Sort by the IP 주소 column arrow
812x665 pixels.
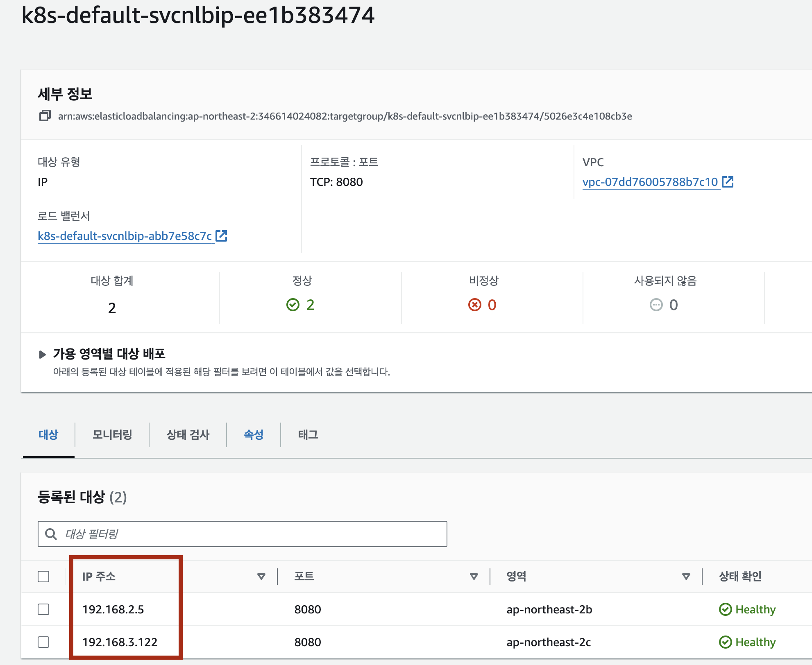[x=261, y=577]
